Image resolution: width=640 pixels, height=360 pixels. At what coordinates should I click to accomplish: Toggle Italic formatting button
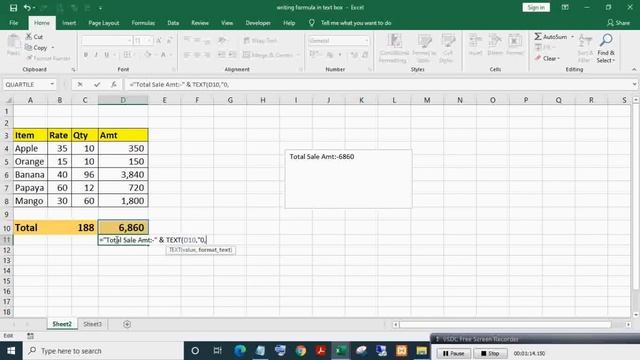(96, 55)
